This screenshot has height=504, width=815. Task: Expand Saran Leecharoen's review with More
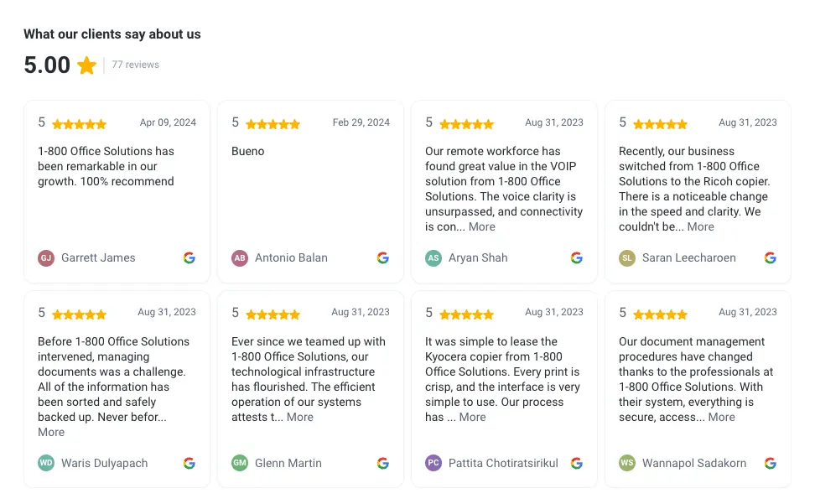pos(698,226)
